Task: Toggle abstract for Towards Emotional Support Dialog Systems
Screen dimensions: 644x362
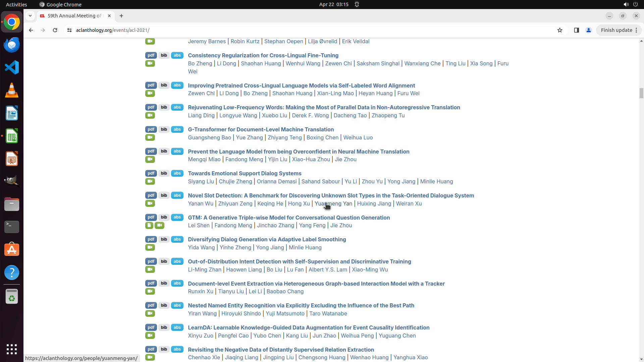Action: [x=177, y=173]
